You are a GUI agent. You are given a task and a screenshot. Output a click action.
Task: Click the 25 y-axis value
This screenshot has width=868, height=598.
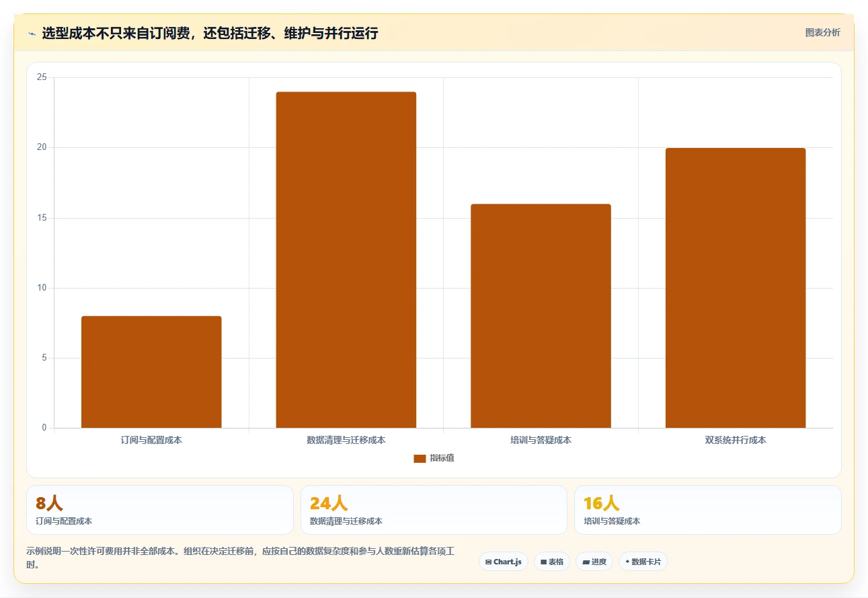click(x=42, y=77)
